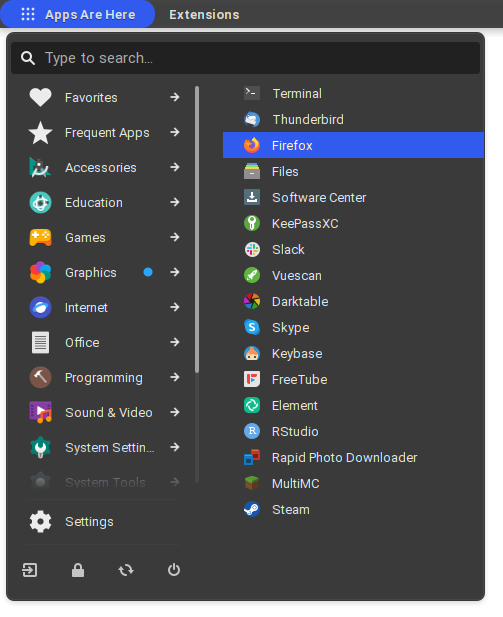Image resolution: width=503 pixels, height=617 pixels.
Task: Lock the screen with padlock icon
Action: click(78, 570)
